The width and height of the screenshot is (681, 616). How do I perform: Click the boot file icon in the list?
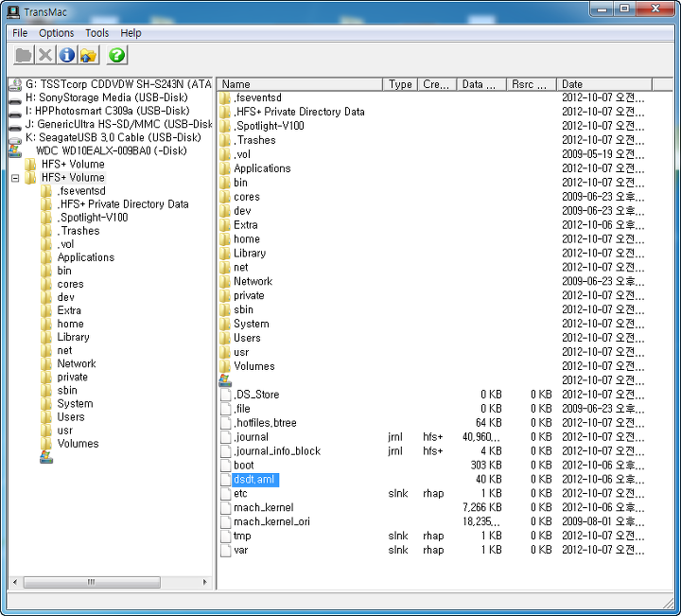(225, 466)
